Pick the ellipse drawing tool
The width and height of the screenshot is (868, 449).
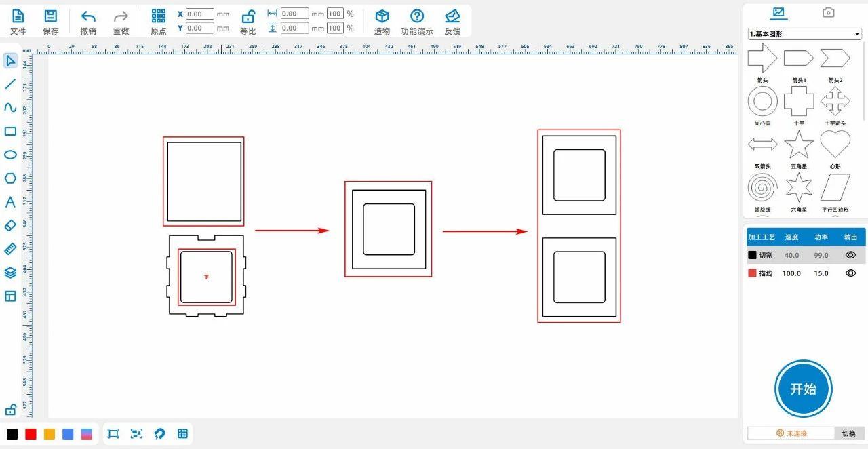pos(10,155)
